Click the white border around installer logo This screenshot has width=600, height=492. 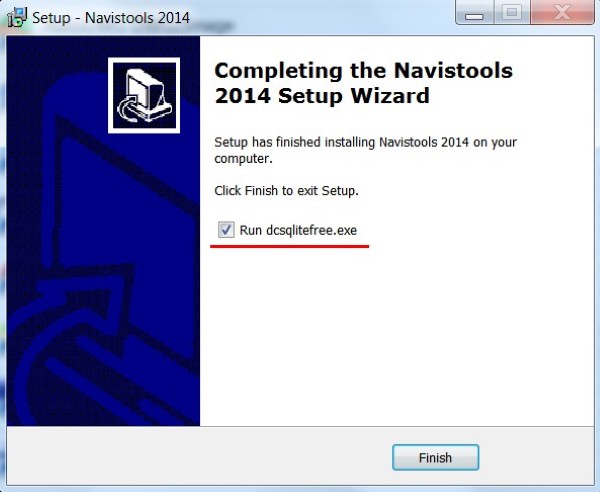[x=144, y=60]
